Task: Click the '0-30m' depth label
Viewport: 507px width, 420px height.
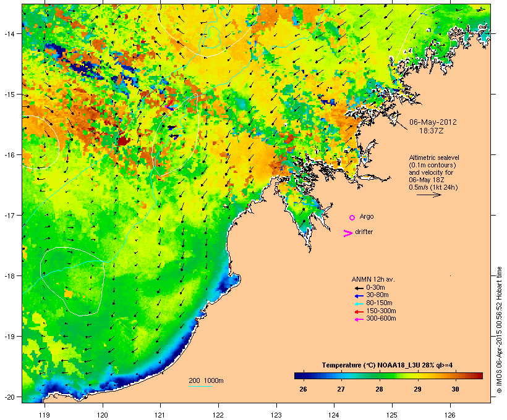Action: pyautogui.click(x=375, y=288)
